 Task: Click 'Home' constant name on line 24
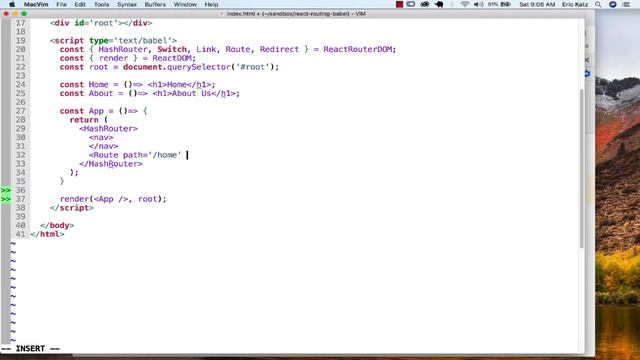98,84
